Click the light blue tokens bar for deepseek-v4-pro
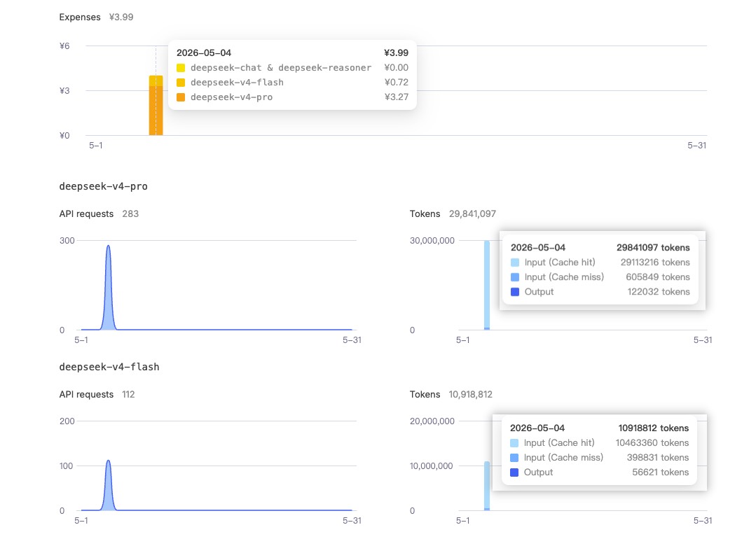 487,284
